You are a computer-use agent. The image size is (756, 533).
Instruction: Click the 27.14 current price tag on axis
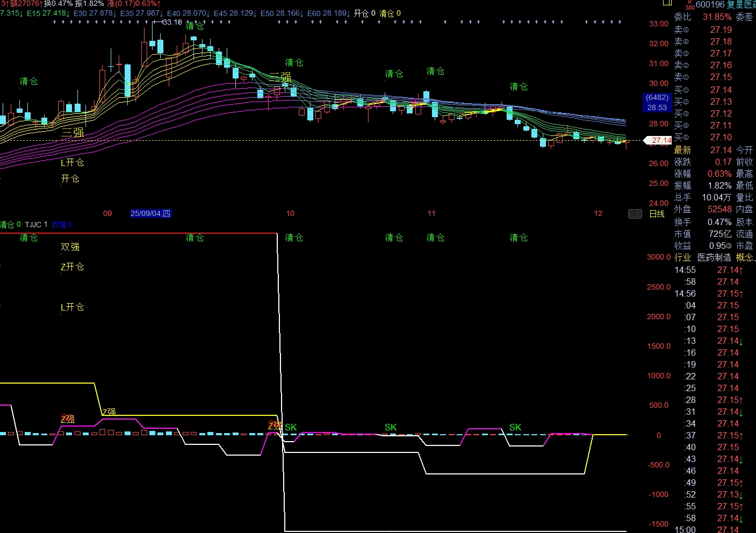pyautogui.click(x=658, y=140)
